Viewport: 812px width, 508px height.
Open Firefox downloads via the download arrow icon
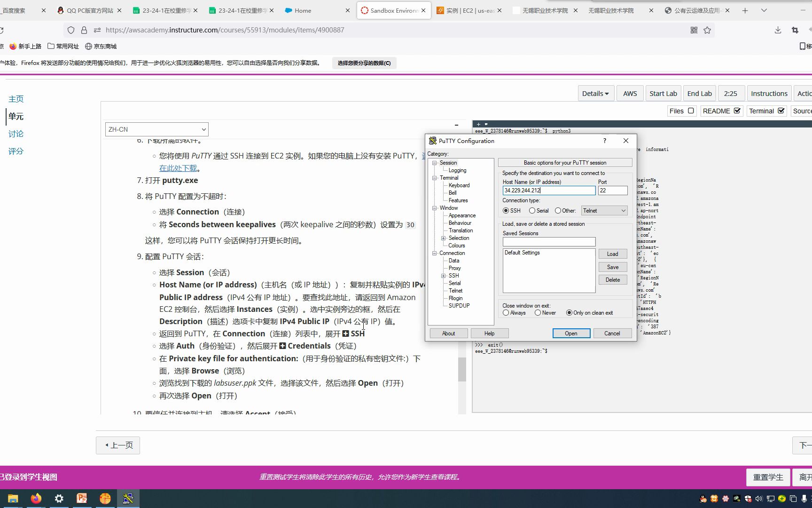click(777, 30)
